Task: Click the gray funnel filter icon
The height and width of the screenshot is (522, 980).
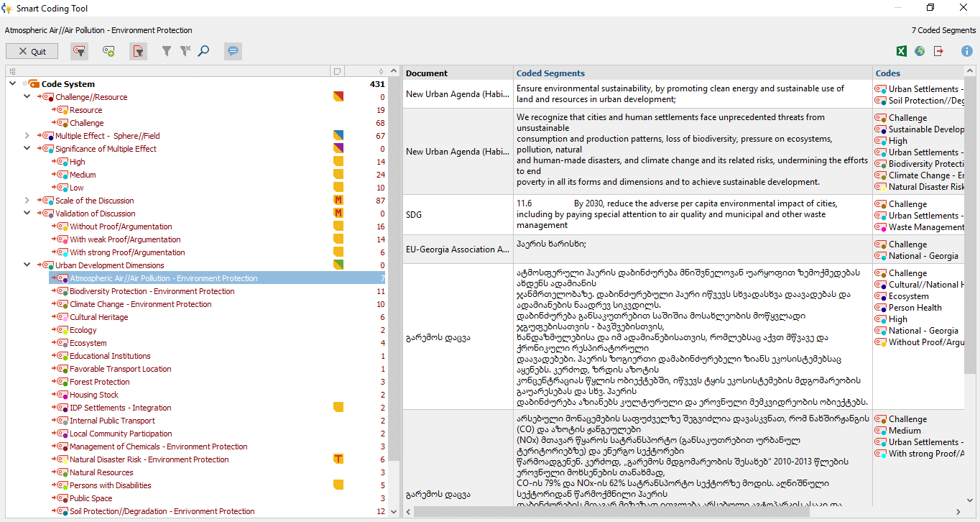Action: (x=167, y=51)
